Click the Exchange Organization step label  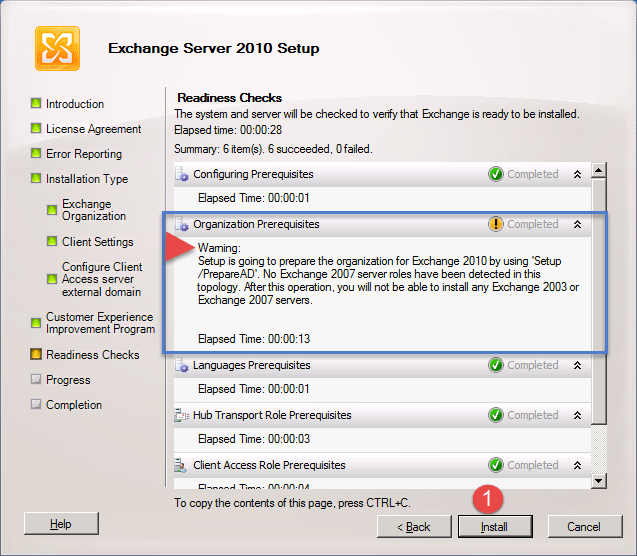pyautogui.click(x=94, y=210)
